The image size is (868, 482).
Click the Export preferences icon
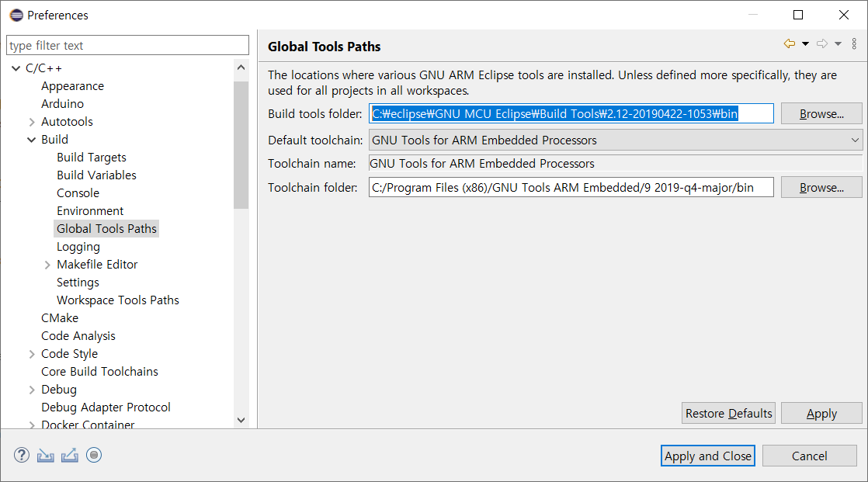(x=70, y=455)
